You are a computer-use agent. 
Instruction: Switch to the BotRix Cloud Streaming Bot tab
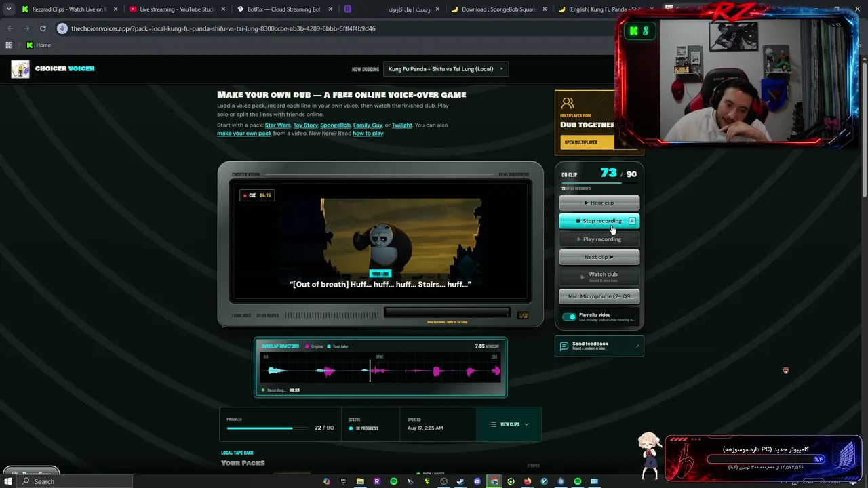pos(283,9)
